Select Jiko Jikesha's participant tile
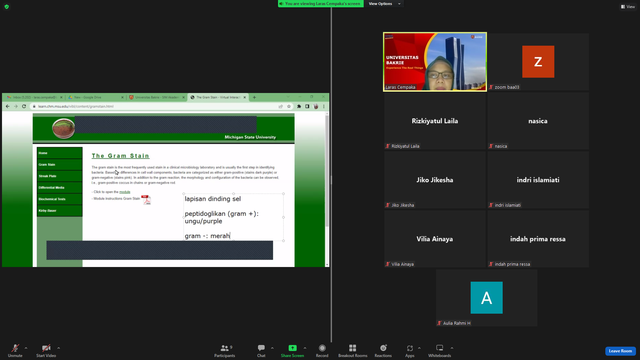 pos(435,180)
